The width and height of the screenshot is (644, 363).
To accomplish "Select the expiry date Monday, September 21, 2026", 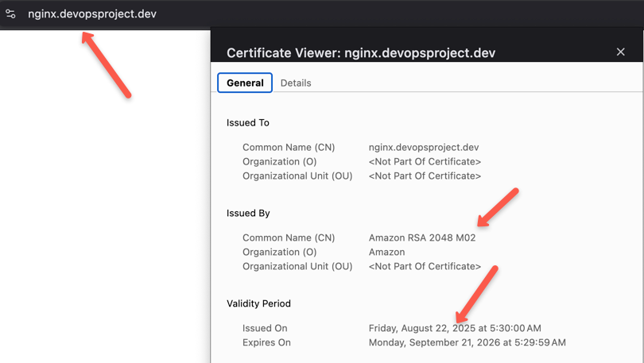I will click(x=467, y=342).
